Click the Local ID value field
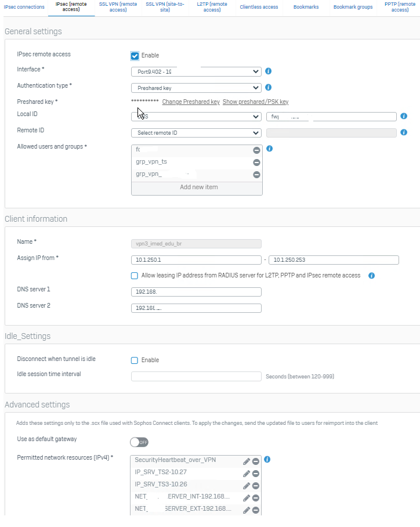 tap(331, 117)
